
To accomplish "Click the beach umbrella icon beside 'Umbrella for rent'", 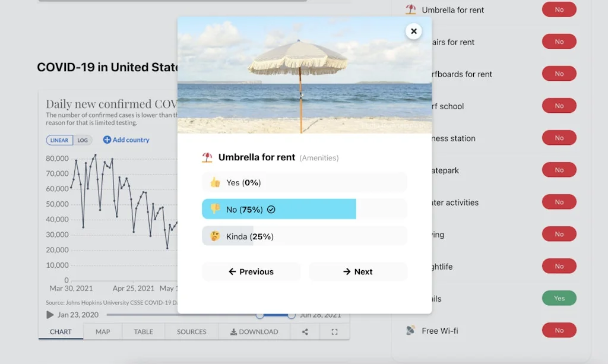I will [207, 157].
